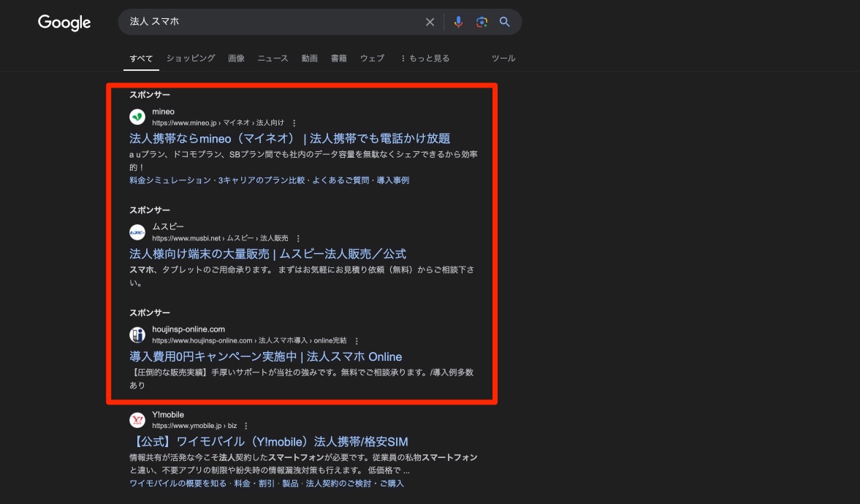Viewport: 860px width, 504px height.
Task: Switch to 画像 tab
Action: coord(237,58)
